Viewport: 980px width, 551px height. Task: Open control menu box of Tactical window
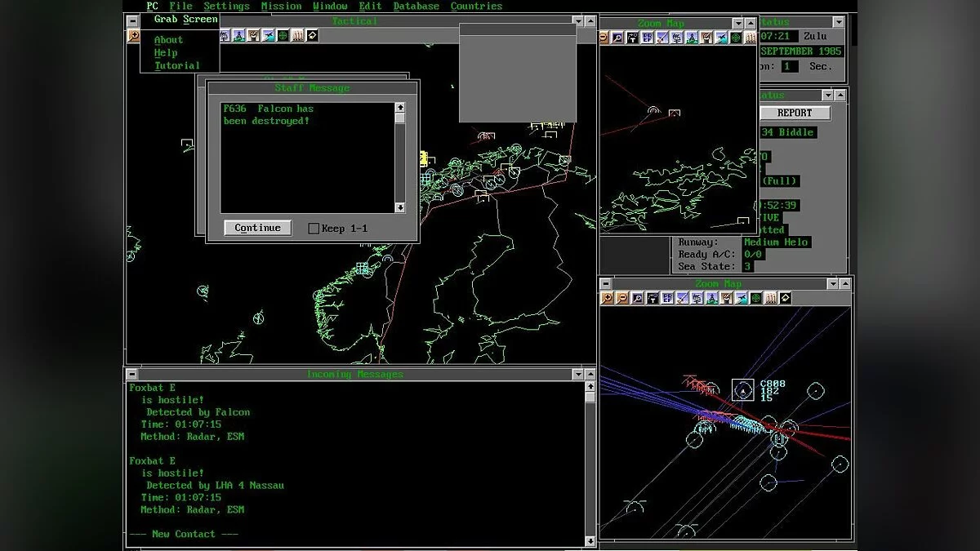click(132, 21)
